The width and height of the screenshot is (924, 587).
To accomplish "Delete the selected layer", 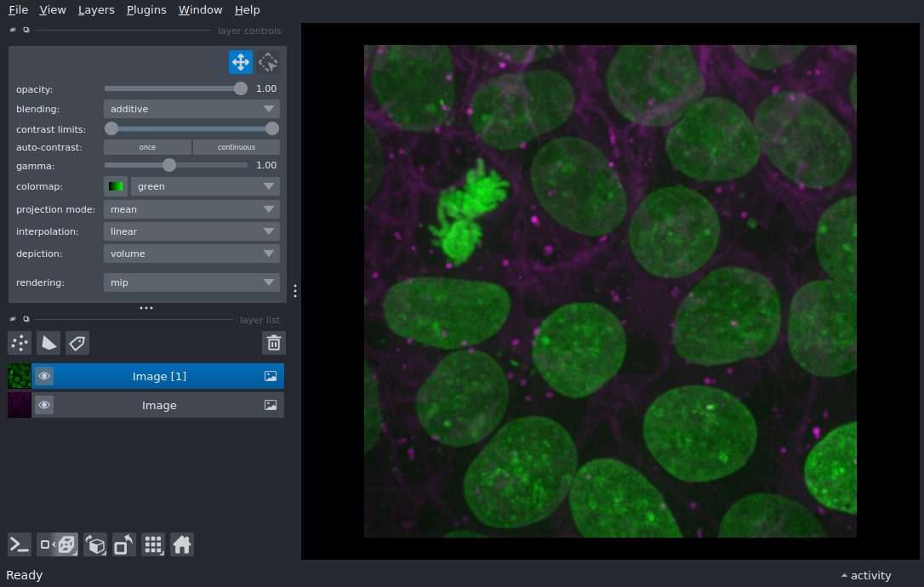I will pos(273,343).
